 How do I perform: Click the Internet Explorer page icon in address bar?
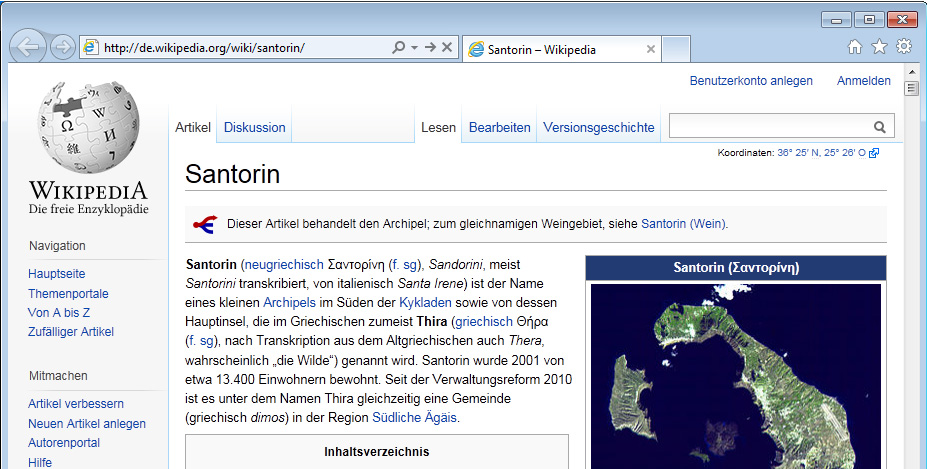pyautogui.click(x=90, y=47)
